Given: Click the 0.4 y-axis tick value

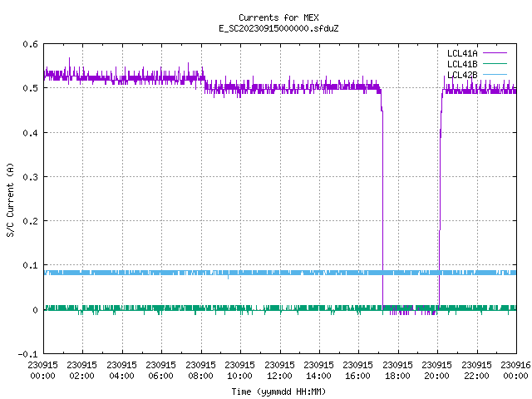Looking at the screenshot, I should tap(30, 133).
